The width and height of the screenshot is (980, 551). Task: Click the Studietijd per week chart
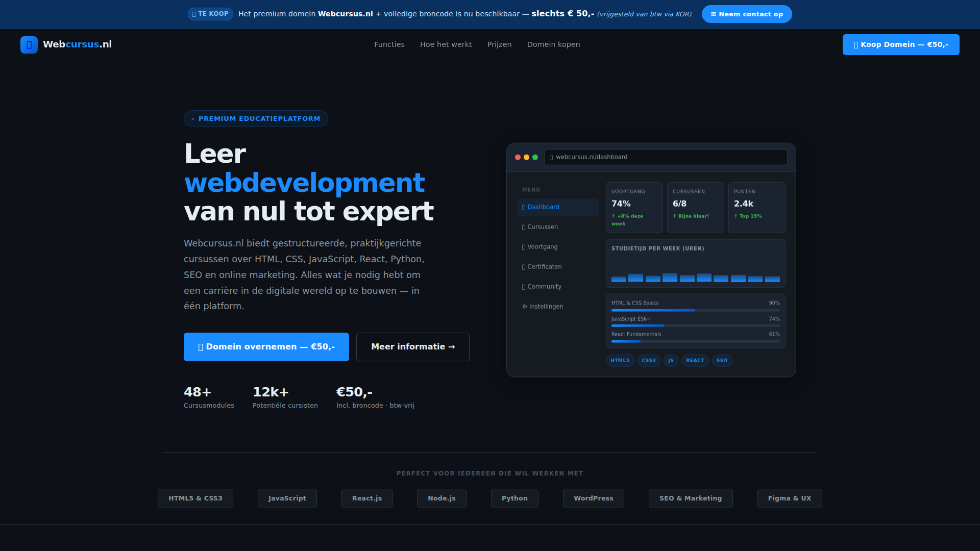[x=696, y=264]
